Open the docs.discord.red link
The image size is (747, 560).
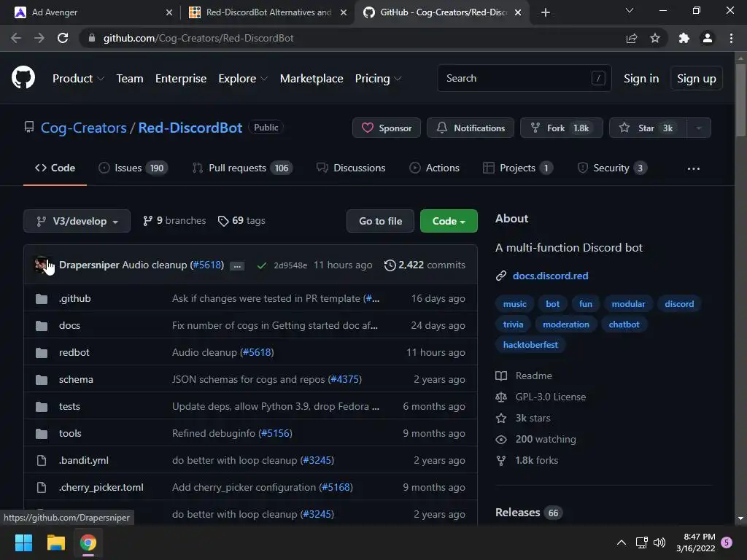550,276
